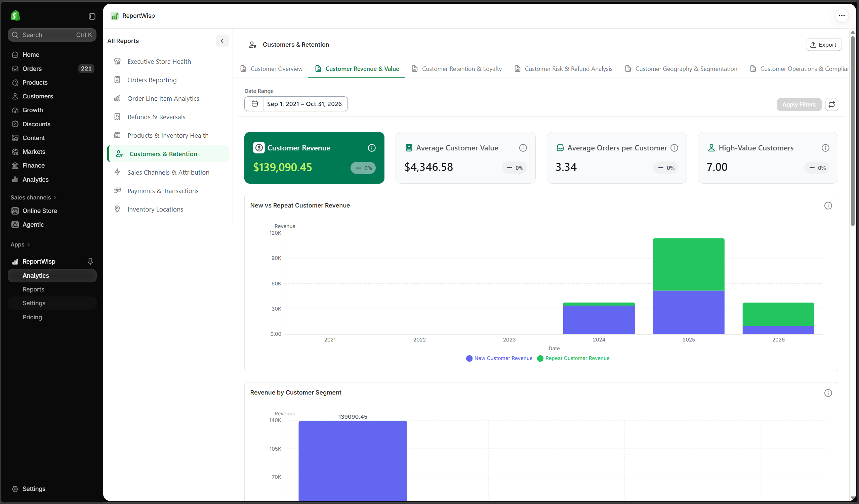Expand the Sales channels section
The width and height of the screenshot is (859, 504).
point(33,197)
